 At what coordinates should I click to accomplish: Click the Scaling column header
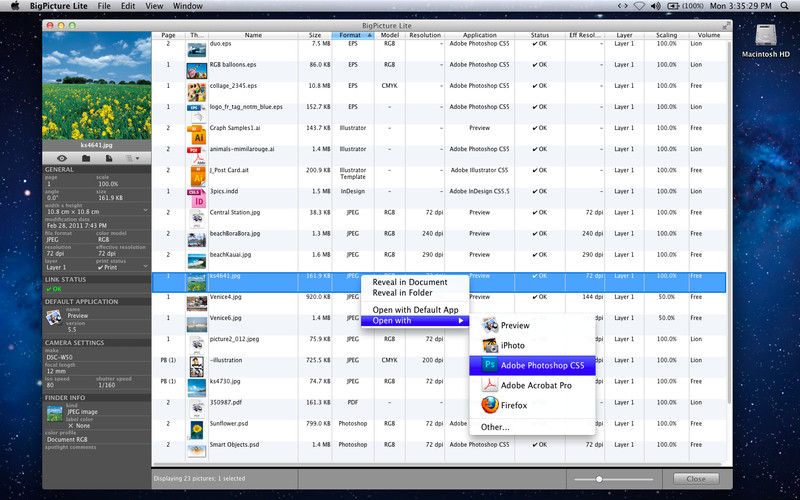(x=666, y=35)
